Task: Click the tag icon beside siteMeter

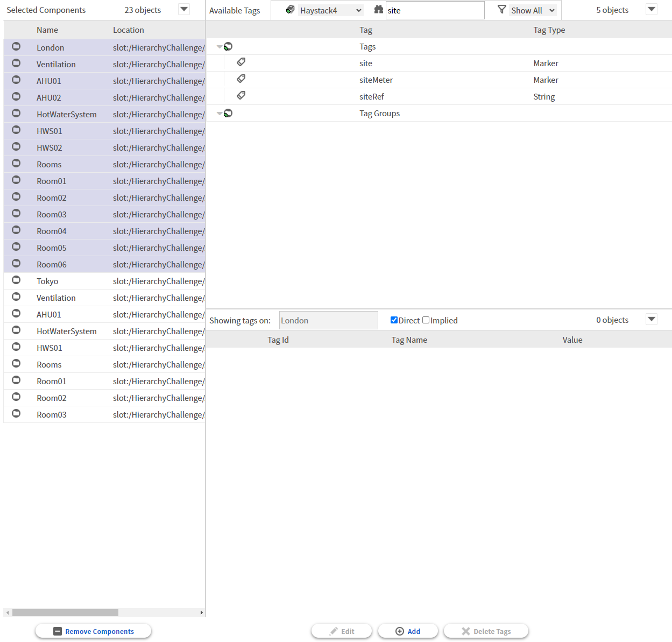Action: 241,79
